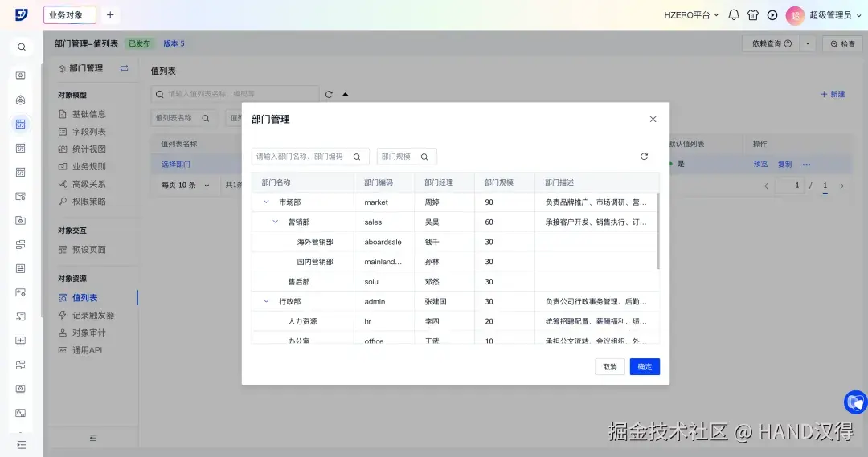Click 复制 in the 选择部门 row
The image size is (868, 457).
coord(785,165)
